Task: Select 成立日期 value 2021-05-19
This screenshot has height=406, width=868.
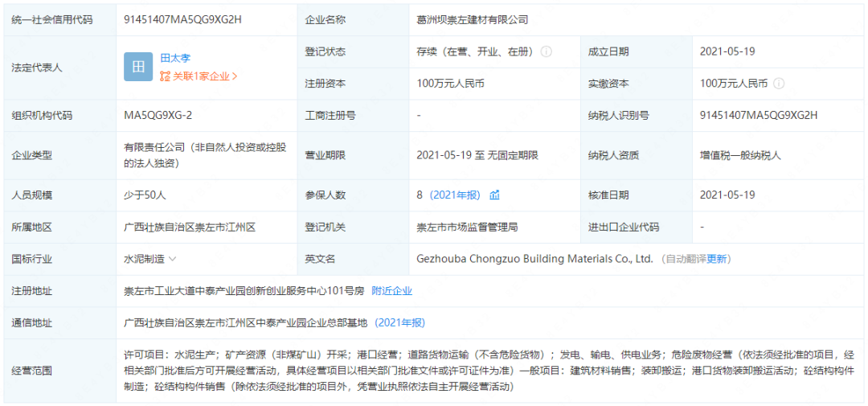Action: coord(727,51)
